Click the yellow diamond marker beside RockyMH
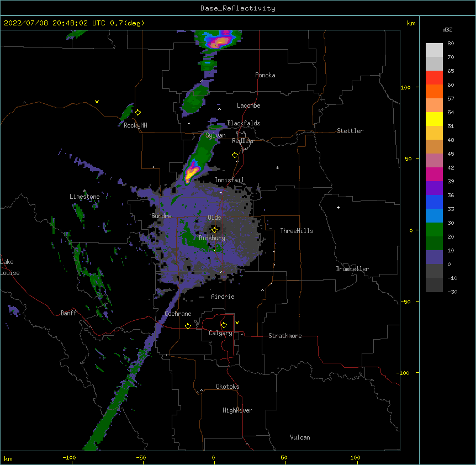Screen dimensions: 476x465 point(137,113)
